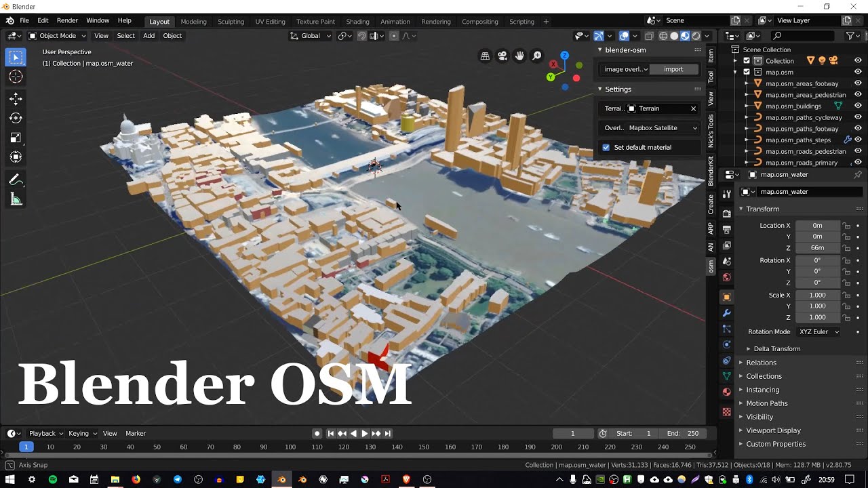Select the Cursor tool in the toolbar
The image size is (868, 488).
pyautogui.click(x=16, y=77)
